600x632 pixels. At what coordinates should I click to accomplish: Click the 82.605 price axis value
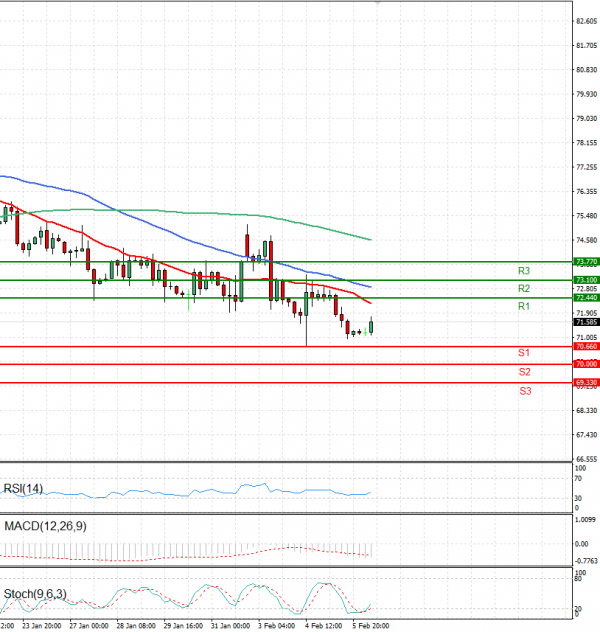point(587,21)
